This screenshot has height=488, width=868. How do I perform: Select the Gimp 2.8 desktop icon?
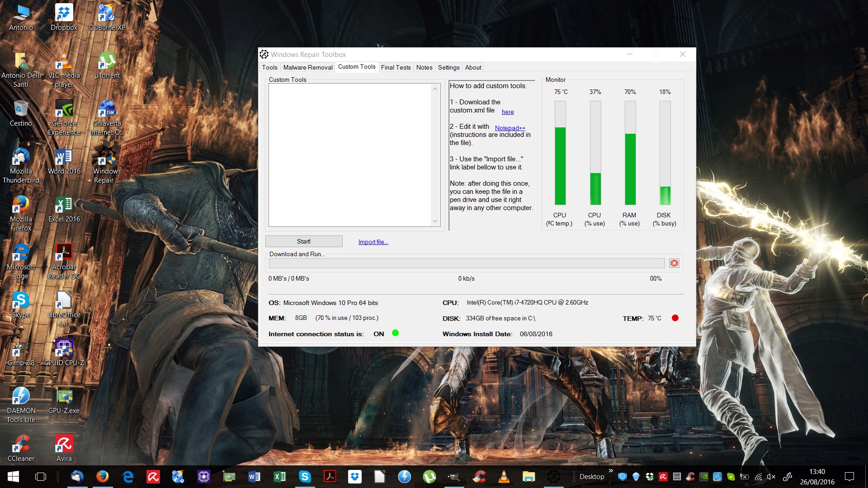coord(21,352)
